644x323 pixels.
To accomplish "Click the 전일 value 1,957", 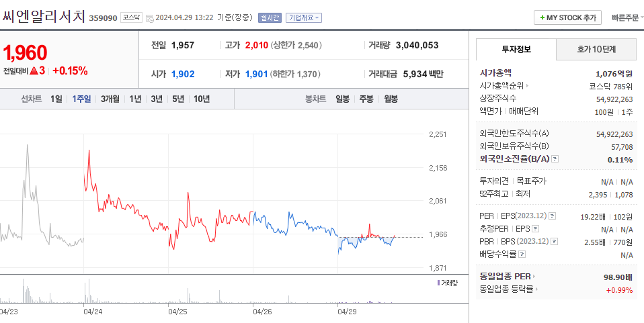I will pyautogui.click(x=183, y=45).
